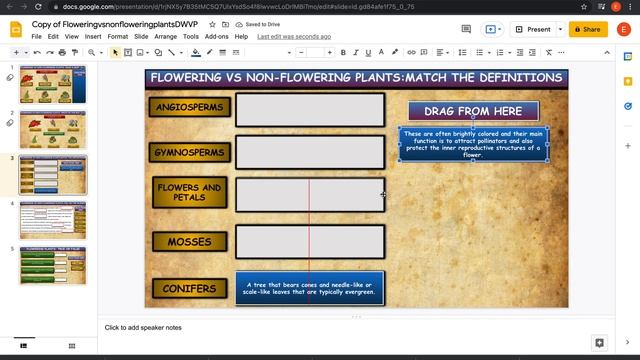Clear formatting with the Tx icon
Viewport: 640px width, 360px height.
pos(549,53)
